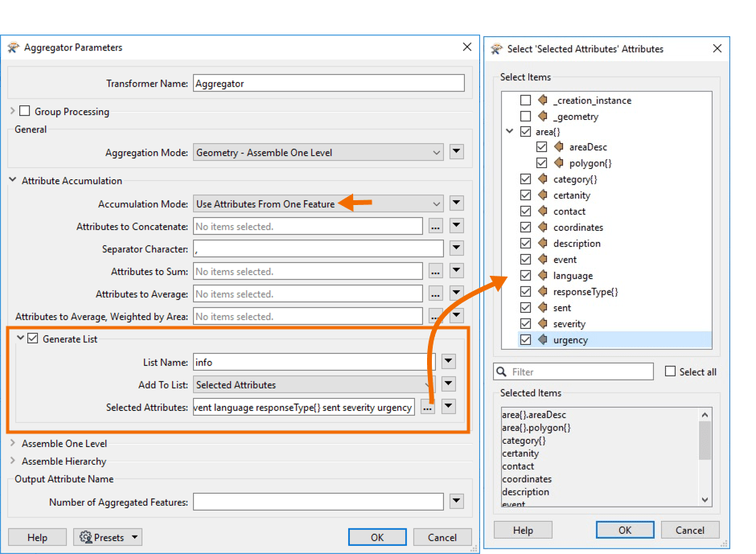Click the Help button in Aggregator Parameters

click(37, 537)
